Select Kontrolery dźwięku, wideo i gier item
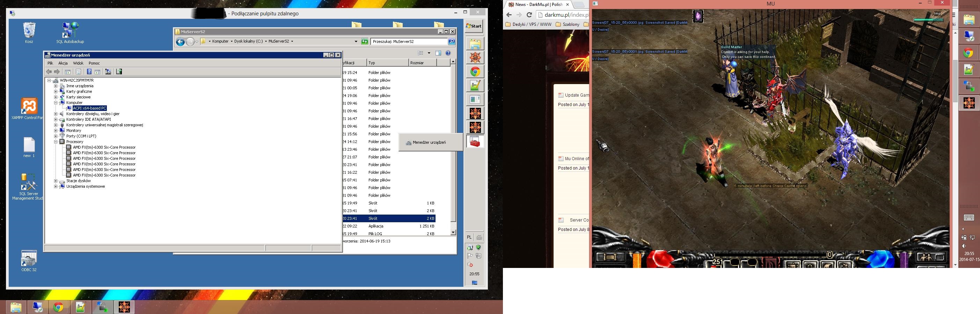This screenshot has height=314, width=980. tap(93, 114)
